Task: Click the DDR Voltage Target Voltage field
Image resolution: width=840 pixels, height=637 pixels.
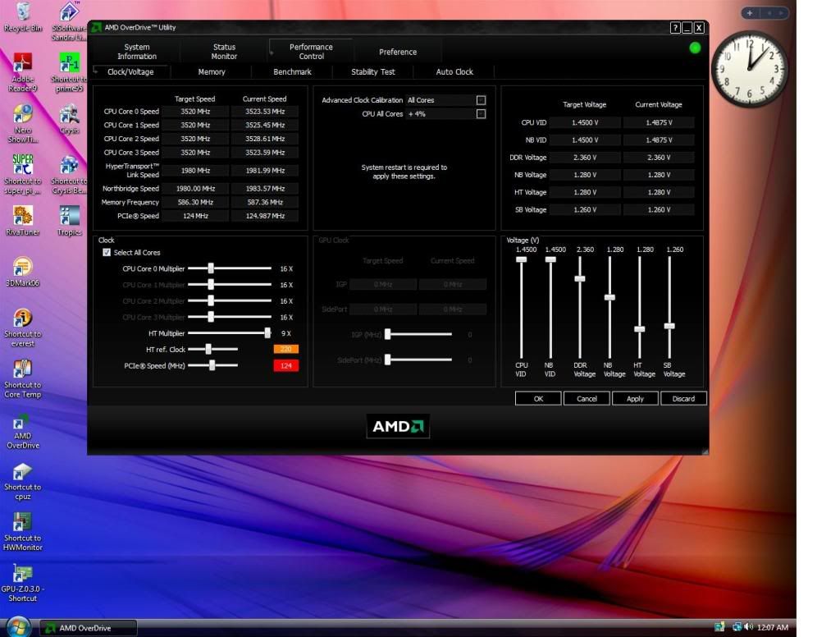Action: coord(585,158)
